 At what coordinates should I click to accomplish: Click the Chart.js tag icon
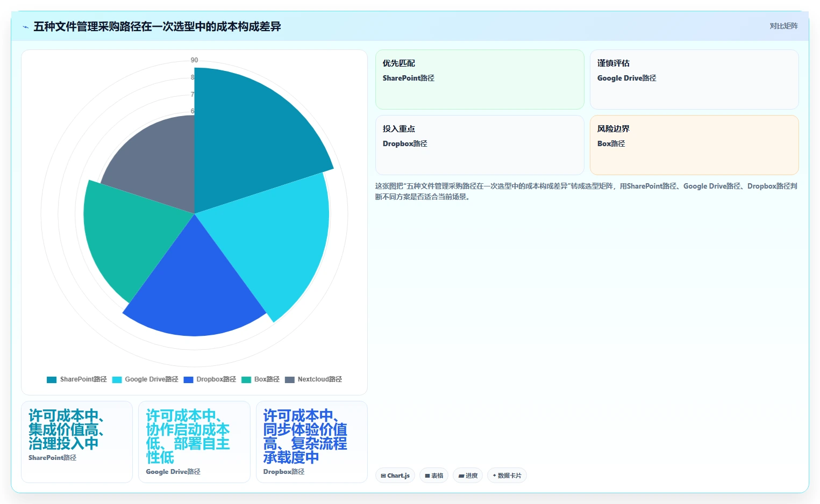[383, 476]
